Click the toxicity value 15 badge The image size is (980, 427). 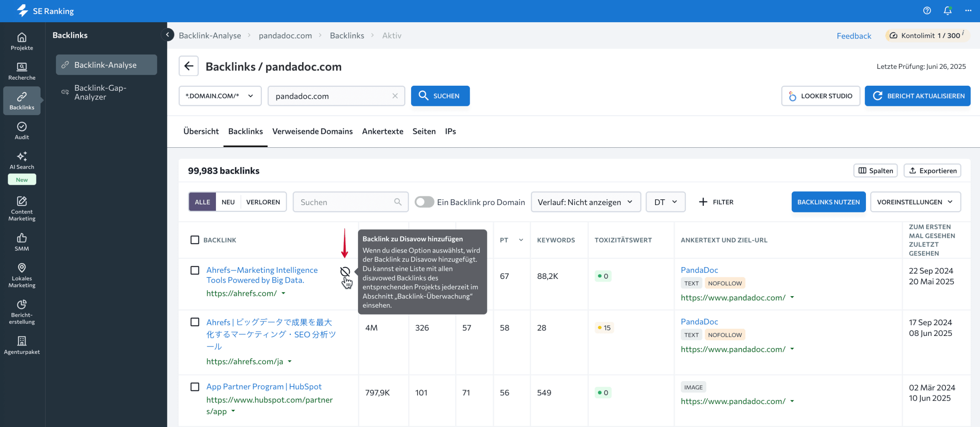(604, 328)
